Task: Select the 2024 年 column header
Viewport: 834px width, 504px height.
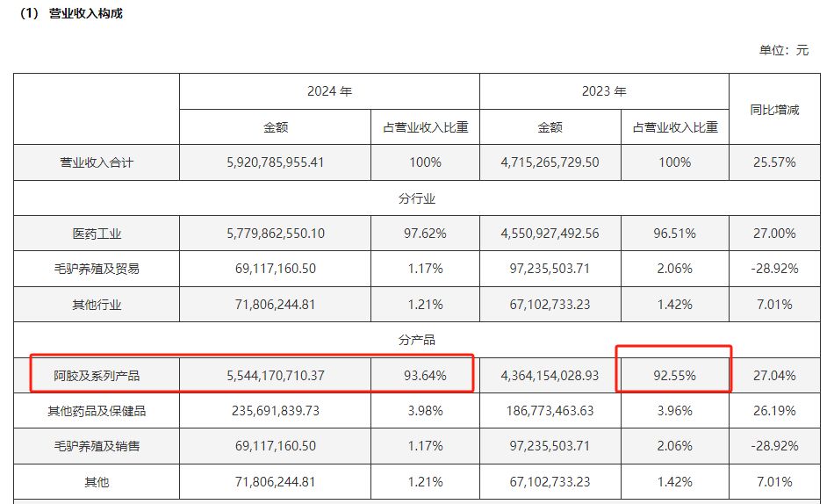Action: (329, 91)
